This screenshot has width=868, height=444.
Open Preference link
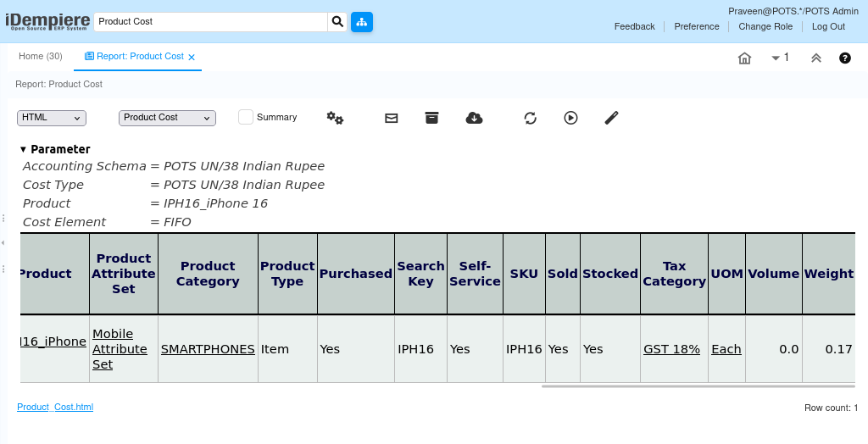(x=697, y=26)
